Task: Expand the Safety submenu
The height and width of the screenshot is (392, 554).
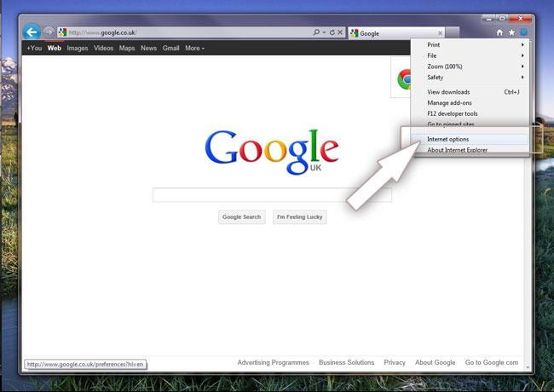Action: 470,78
